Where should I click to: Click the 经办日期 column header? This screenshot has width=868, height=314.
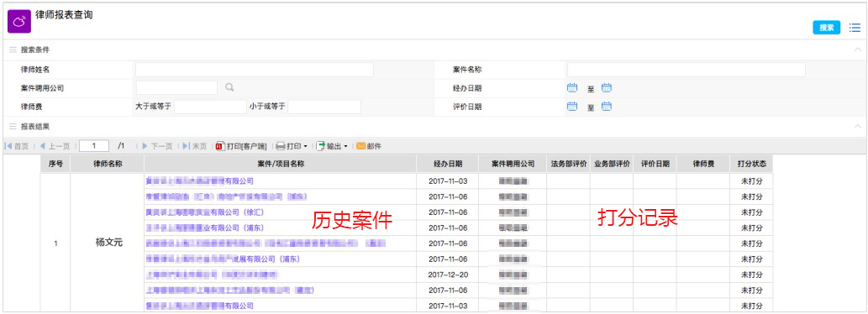(x=448, y=165)
